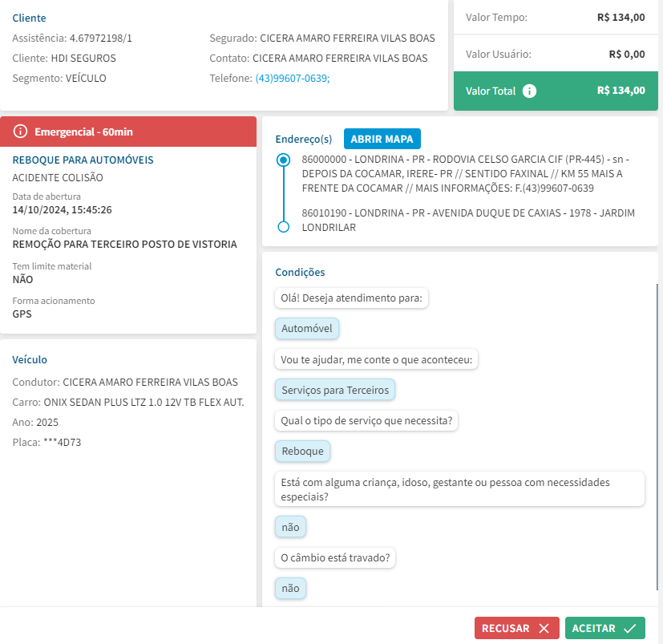The height and width of the screenshot is (644, 663).
Task: Click the green Valor Total bar
Action: (556, 91)
